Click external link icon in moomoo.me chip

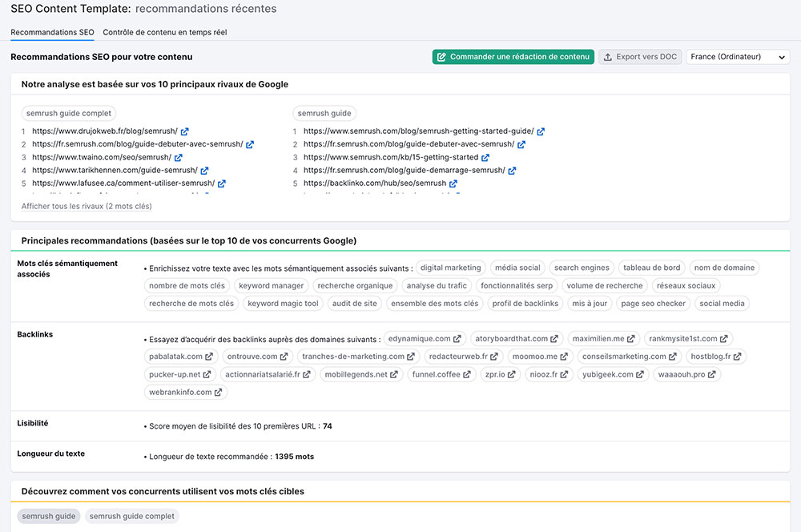564,357
